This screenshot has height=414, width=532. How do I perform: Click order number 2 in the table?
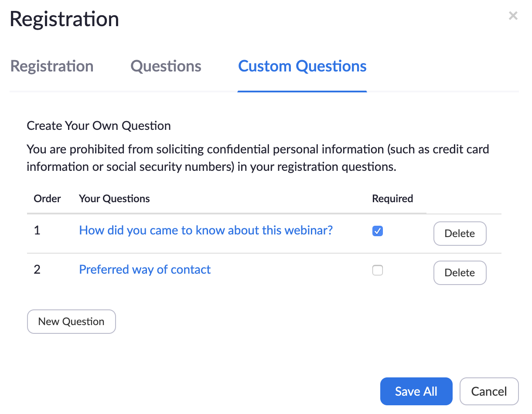(37, 270)
